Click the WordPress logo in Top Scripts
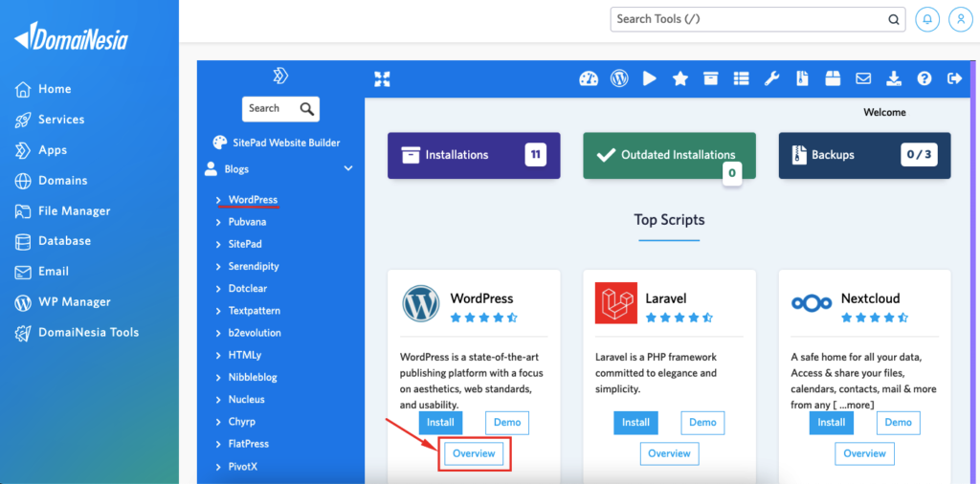The width and height of the screenshot is (980, 484). coord(422,303)
